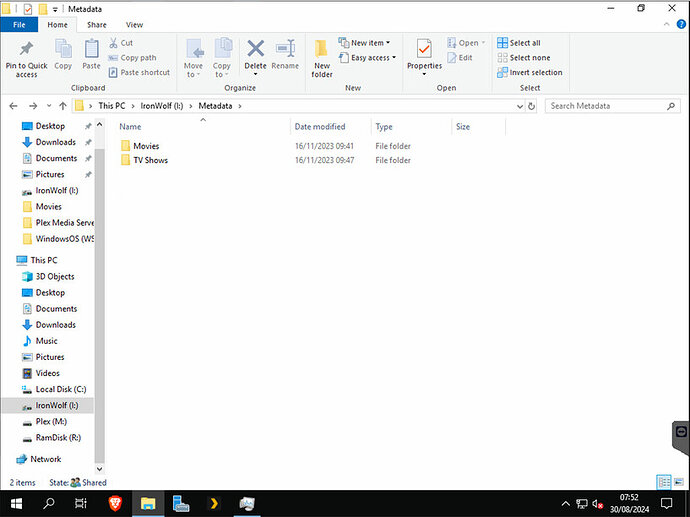Open Plex icon in taskbar

click(x=214, y=503)
